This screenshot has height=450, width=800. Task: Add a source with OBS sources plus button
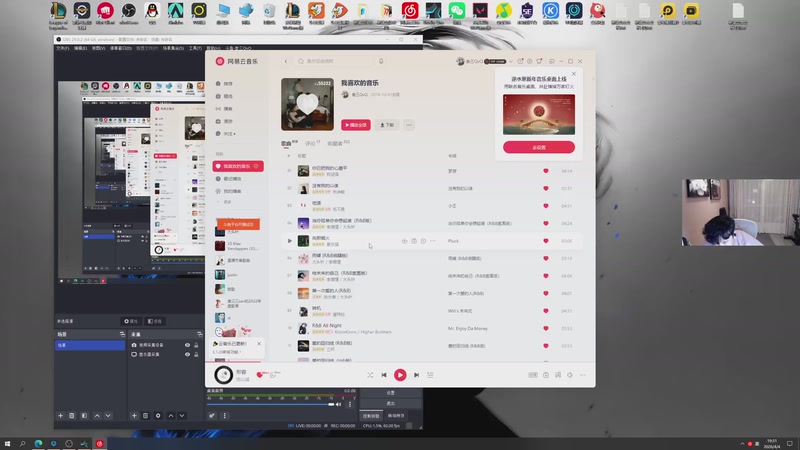[134, 416]
